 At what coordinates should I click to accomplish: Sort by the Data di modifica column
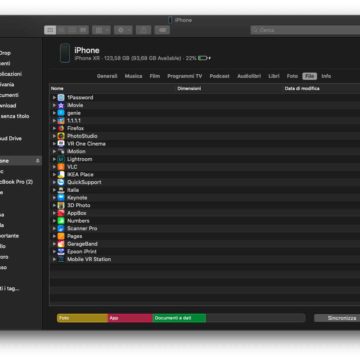coord(302,88)
